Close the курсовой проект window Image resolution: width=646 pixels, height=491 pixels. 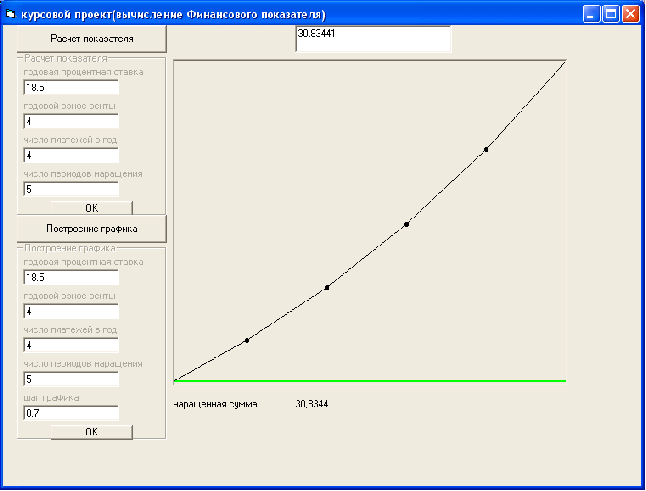point(630,14)
